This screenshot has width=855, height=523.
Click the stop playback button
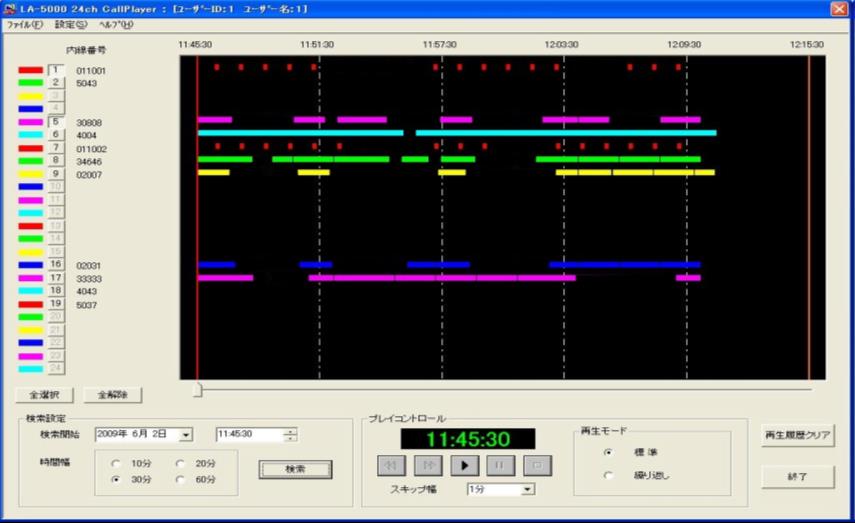(x=537, y=466)
